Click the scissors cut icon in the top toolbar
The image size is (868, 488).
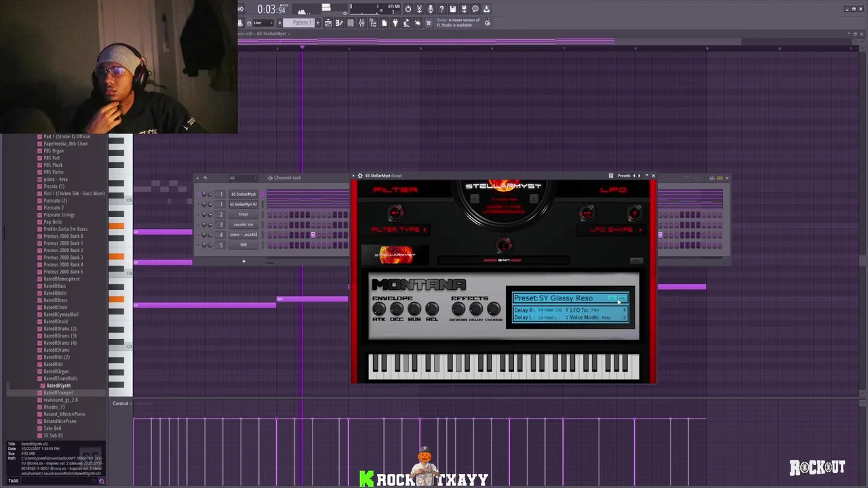(419, 9)
